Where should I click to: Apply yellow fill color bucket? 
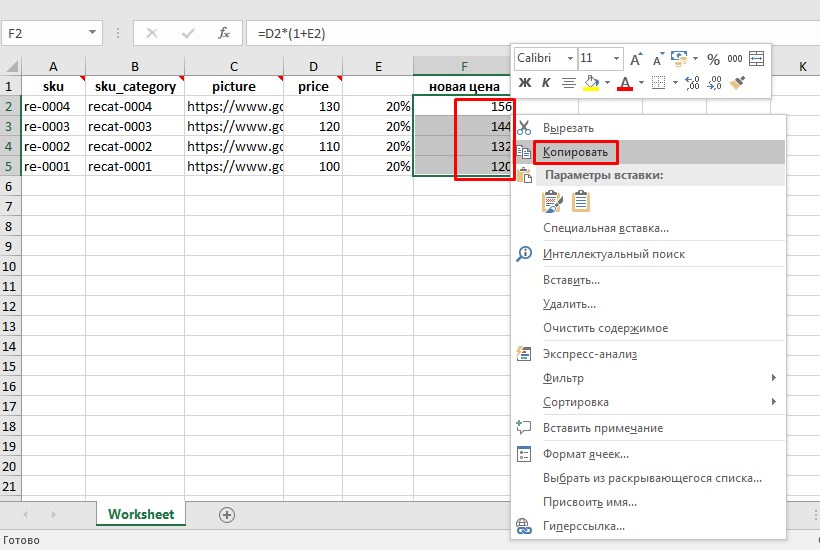pyautogui.click(x=591, y=83)
